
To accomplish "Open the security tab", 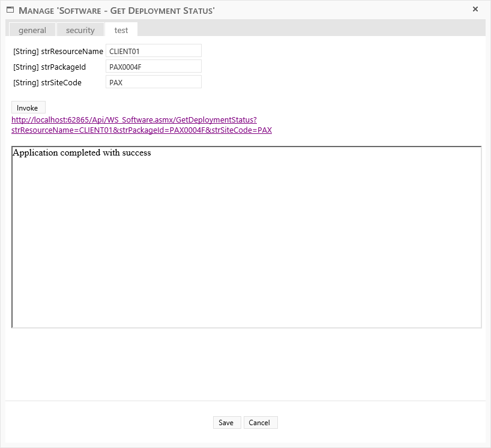I will pyautogui.click(x=80, y=30).
